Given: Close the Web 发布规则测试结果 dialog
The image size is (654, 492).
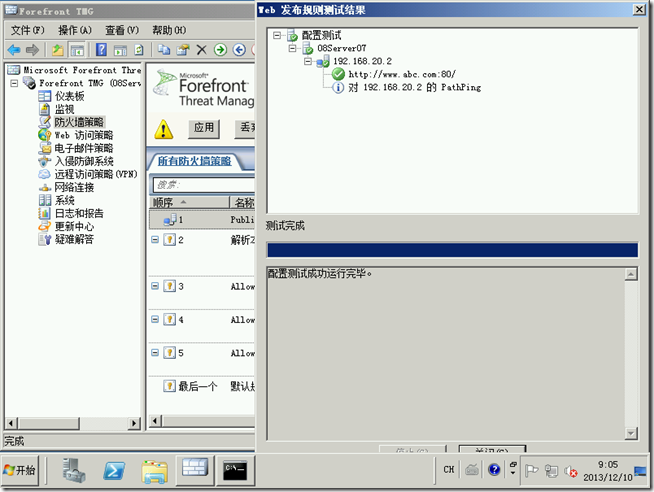Looking at the screenshot, I should (x=639, y=10).
